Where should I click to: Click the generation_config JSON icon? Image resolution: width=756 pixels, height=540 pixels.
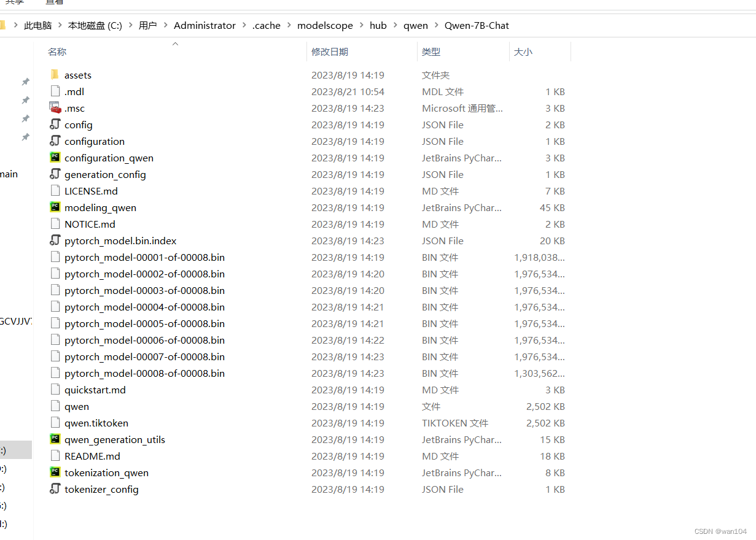[x=55, y=174]
